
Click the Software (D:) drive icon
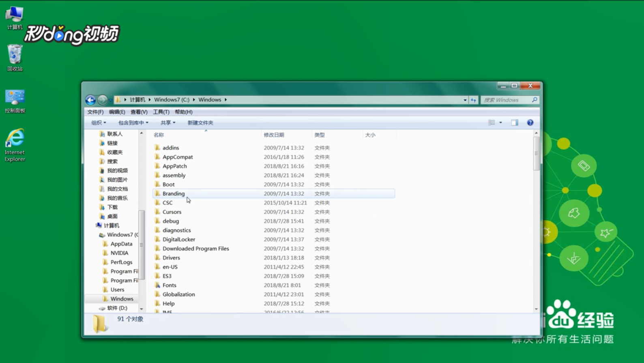point(102,308)
